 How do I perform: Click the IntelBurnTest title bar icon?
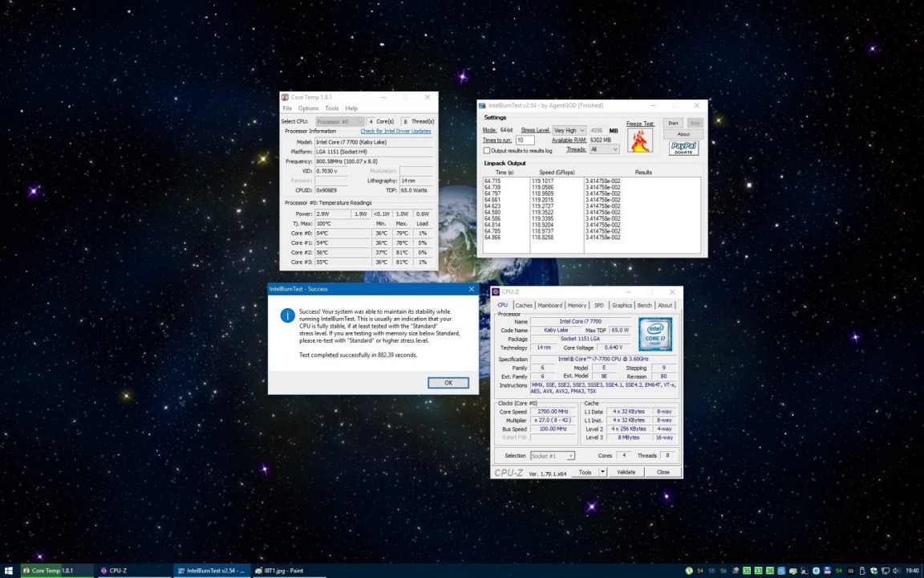[482, 106]
